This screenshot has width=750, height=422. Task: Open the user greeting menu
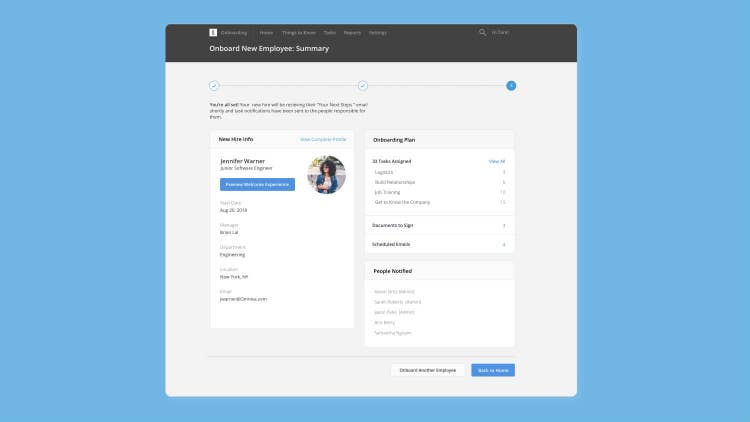pos(500,32)
